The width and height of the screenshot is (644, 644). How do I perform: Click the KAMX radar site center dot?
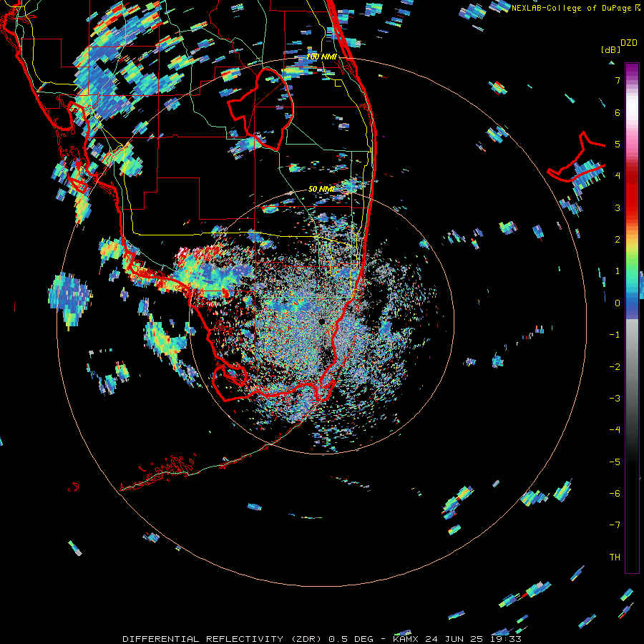pyautogui.click(x=321, y=321)
